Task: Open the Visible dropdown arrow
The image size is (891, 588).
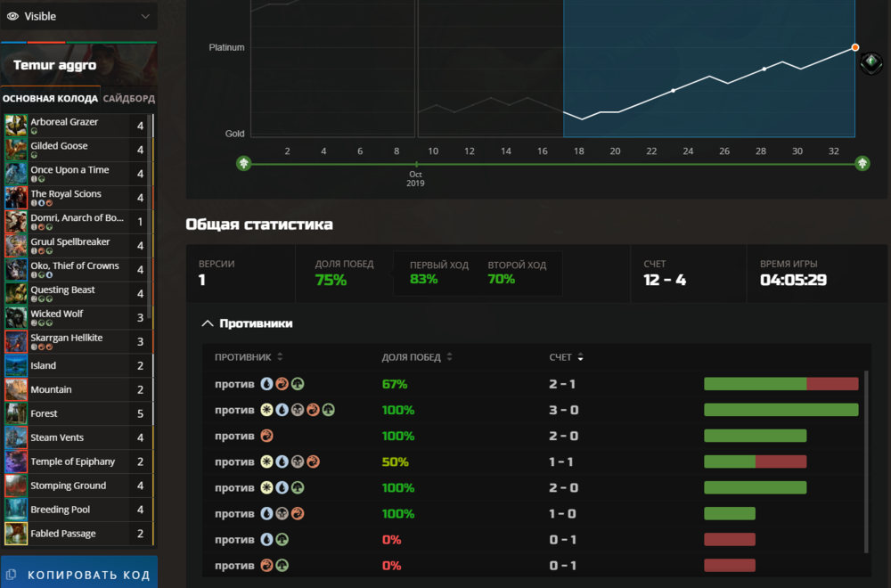Action: coord(145,16)
